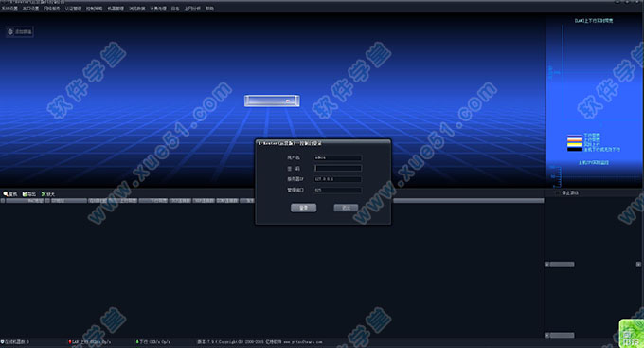644x348 pixels.
Task: Click the green downstream arrow in the status bar
Action: coord(137,341)
